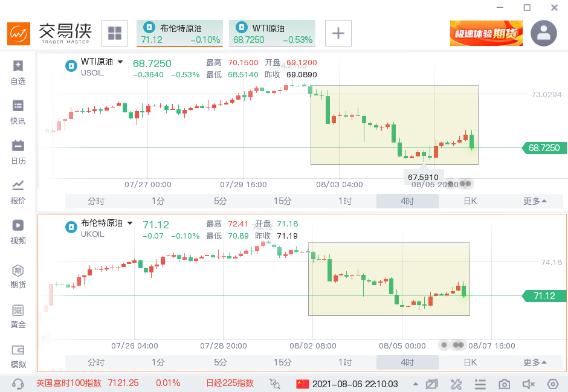Click the screenshot camera icon
The height and width of the screenshot is (392, 568).
pyautogui.click(x=504, y=384)
